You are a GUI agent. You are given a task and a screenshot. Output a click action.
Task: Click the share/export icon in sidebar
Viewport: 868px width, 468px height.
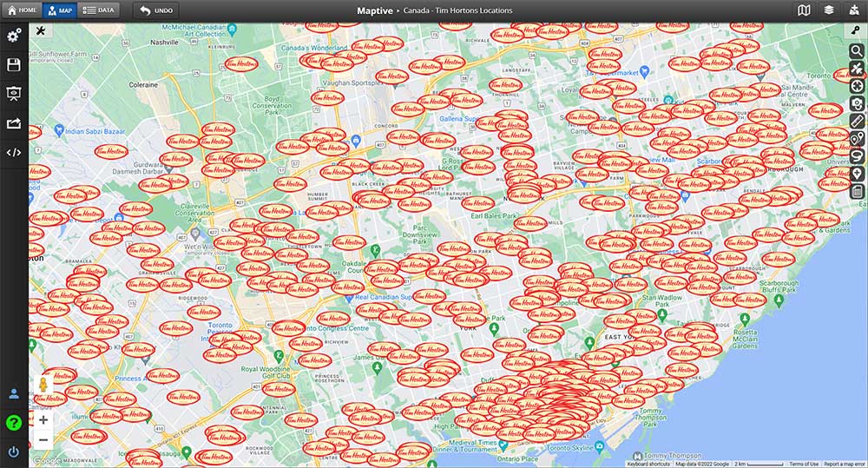[14, 123]
